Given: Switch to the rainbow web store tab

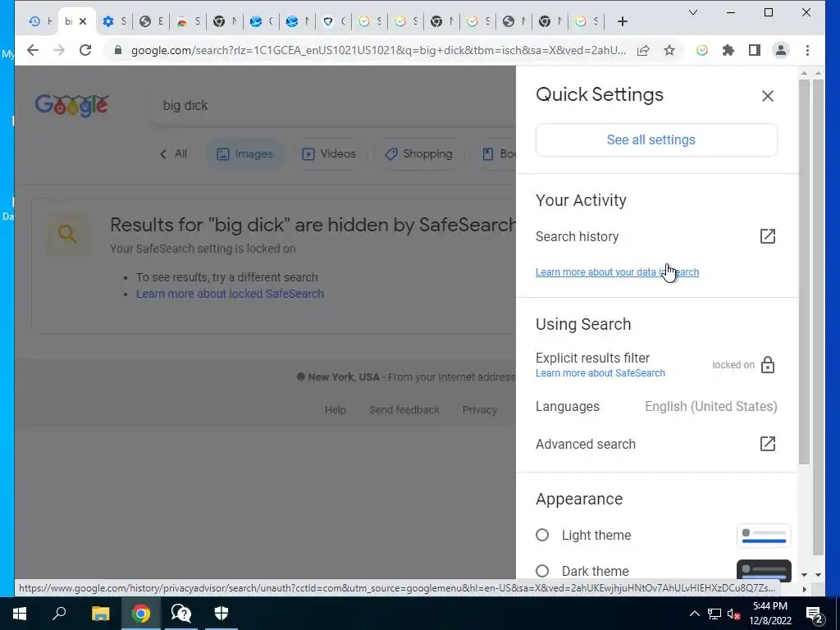Looking at the screenshot, I should point(188,21).
